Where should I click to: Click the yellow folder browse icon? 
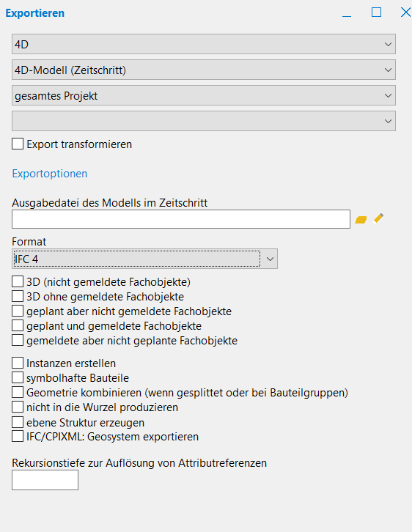pyautogui.click(x=361, y=220)
